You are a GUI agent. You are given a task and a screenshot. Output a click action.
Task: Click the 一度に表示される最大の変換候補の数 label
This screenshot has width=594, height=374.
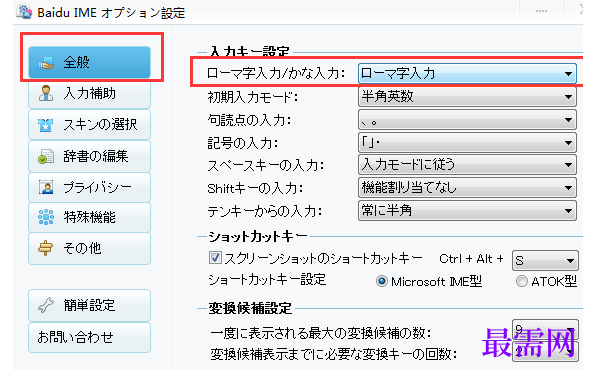click(x=321, y=333)
